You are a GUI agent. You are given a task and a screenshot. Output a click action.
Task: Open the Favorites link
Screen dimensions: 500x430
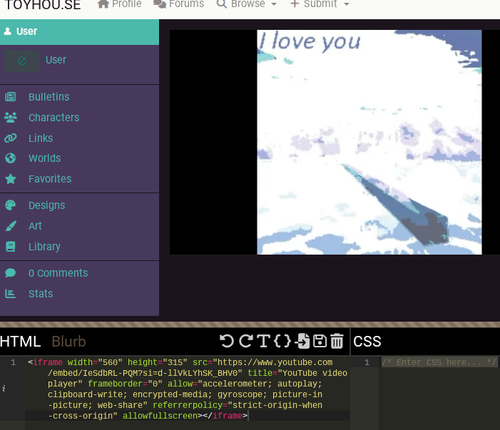click(50, 179)
